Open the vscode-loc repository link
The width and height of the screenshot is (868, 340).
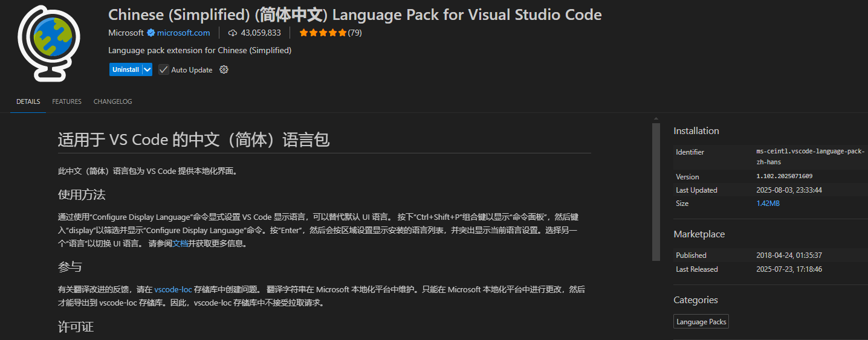pyautogui.click(x=173, y=289)
